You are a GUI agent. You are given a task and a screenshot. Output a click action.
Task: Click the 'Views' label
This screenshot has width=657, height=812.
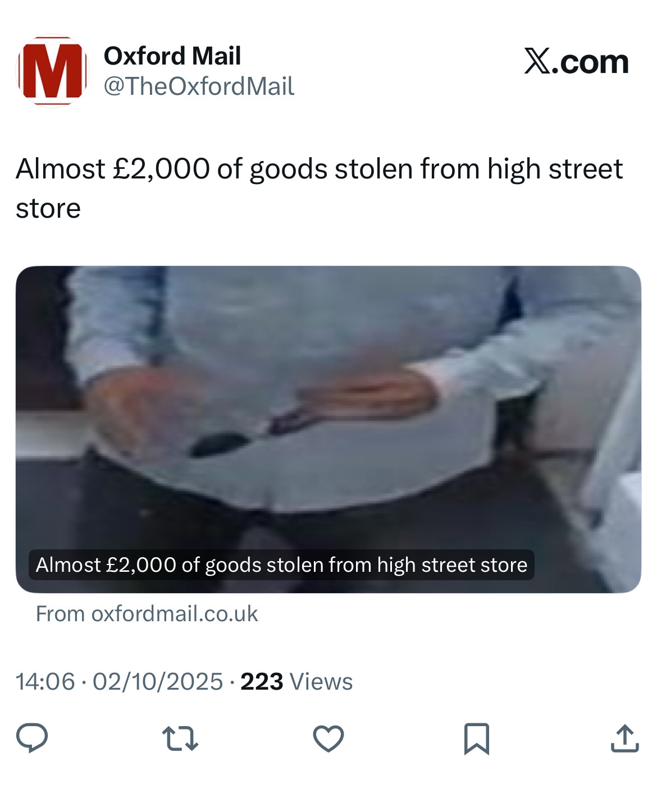[321, 682]
